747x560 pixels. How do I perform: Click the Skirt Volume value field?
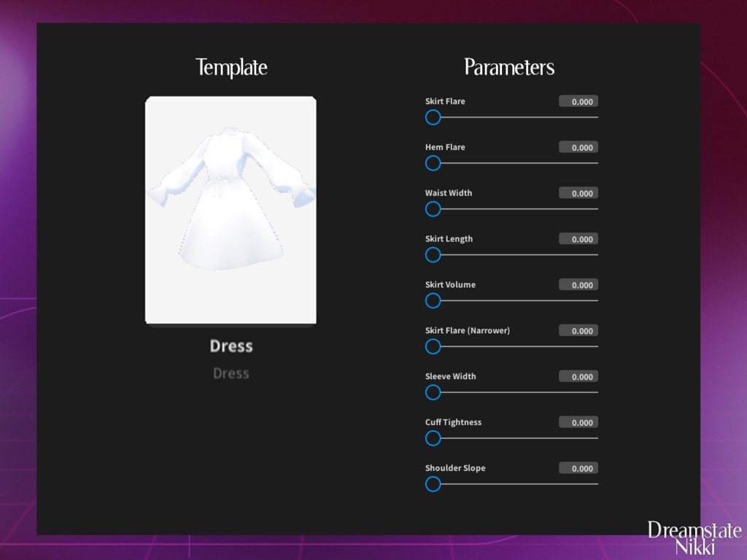(578, 284)
